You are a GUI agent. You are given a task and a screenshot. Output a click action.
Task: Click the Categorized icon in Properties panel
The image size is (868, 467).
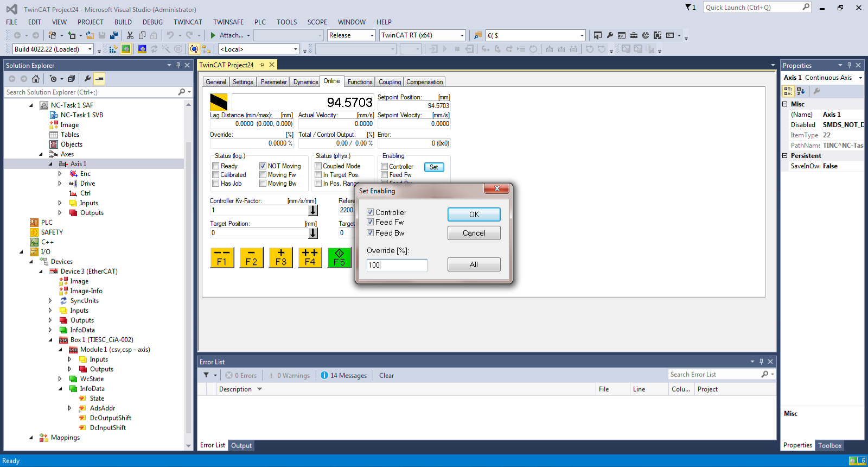788,91
